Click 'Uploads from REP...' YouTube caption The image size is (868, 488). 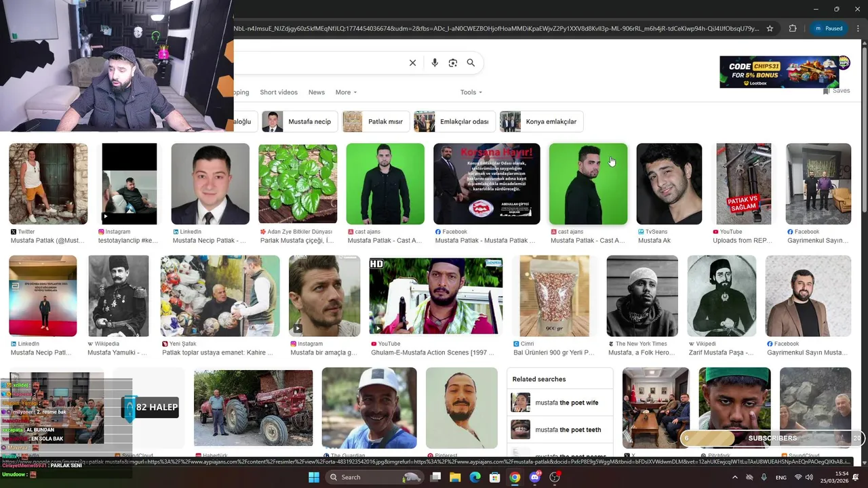pos(742,241)
